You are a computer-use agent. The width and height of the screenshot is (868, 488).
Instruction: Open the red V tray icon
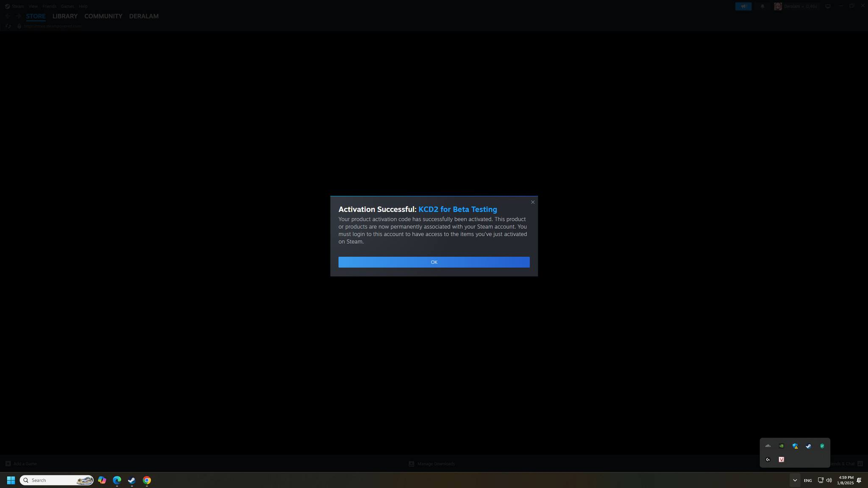coord(781,459)
